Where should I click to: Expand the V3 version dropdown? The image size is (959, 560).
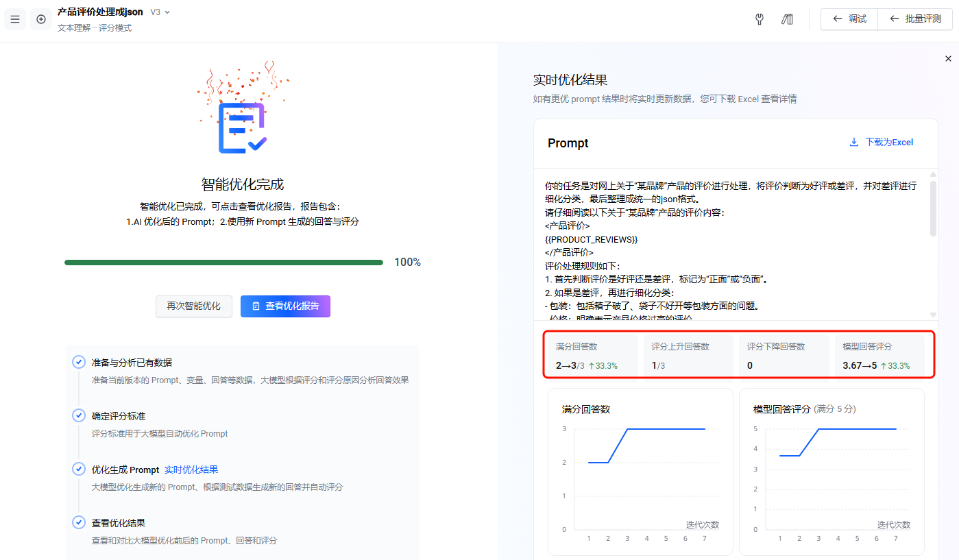pyautogui.click(x=160, y=12)
